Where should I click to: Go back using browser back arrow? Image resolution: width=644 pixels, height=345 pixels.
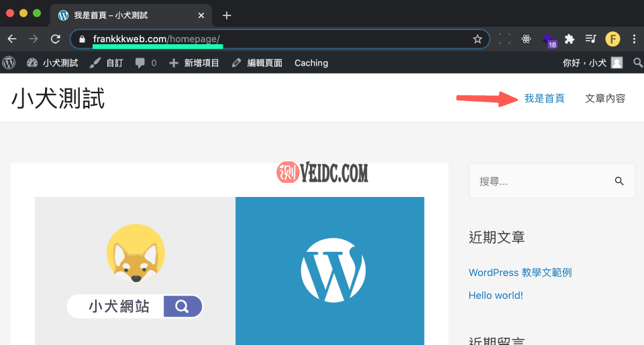point(12,39)
